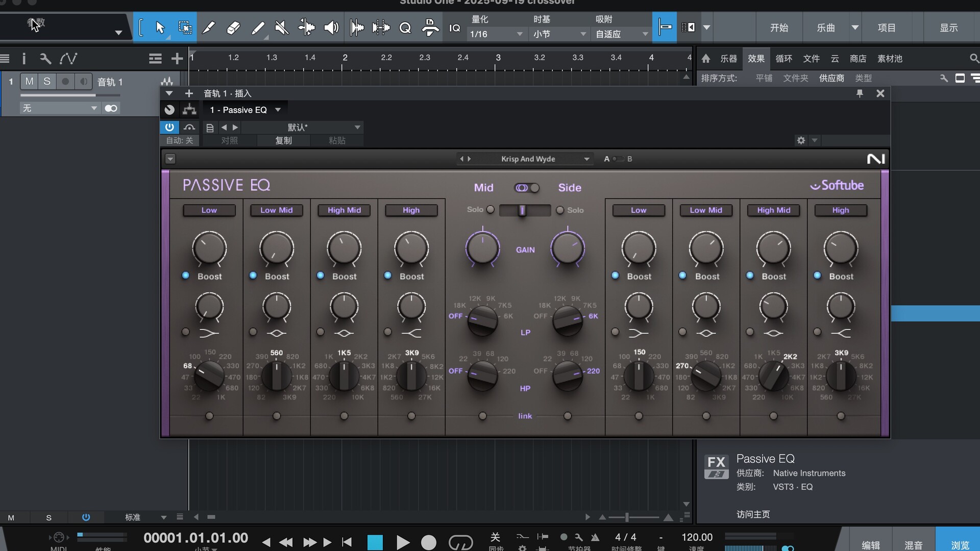The image size is (980, 551).
Task: Open the 时基 小节 dropdown
Action: coord(559,34)
